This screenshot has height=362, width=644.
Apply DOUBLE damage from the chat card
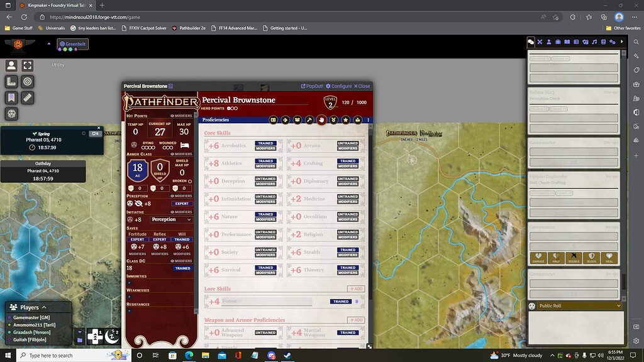coord(574,257)
